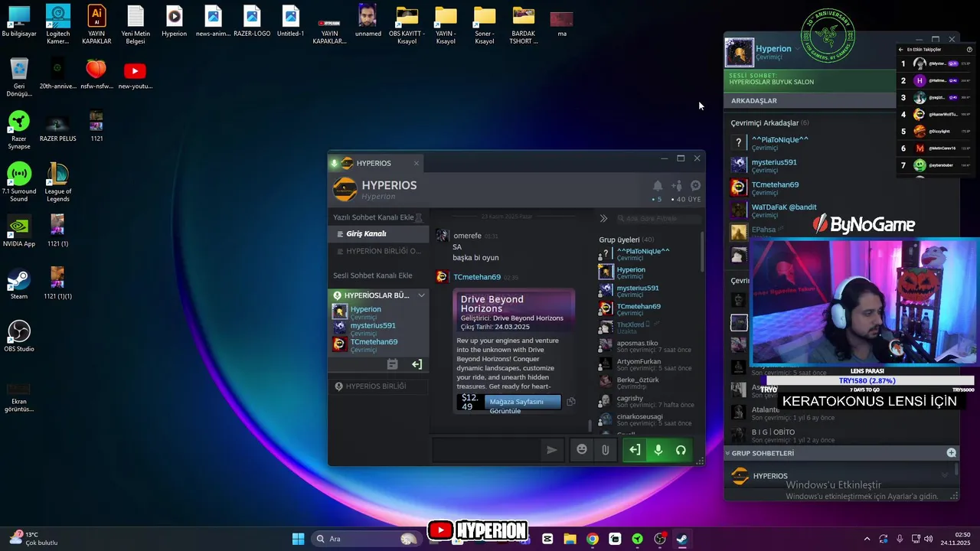The width and height of the screenshot is (980, 551).
Task: Select Berke_öztürk in group members
Action: coord(647,383)
